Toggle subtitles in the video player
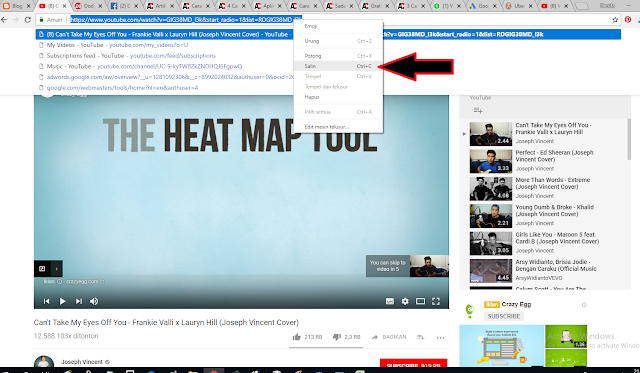Screen dimensions: 640x373 point(390,301)
